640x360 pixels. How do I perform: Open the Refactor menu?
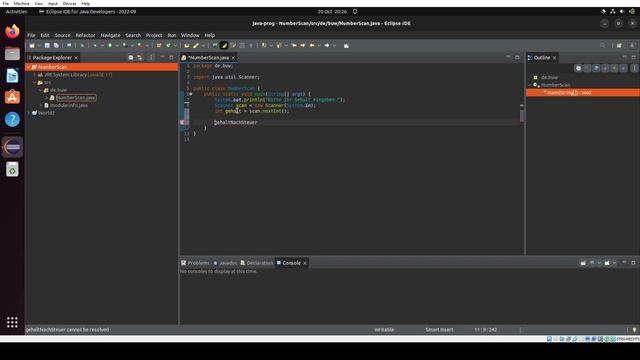pos(85,36)
